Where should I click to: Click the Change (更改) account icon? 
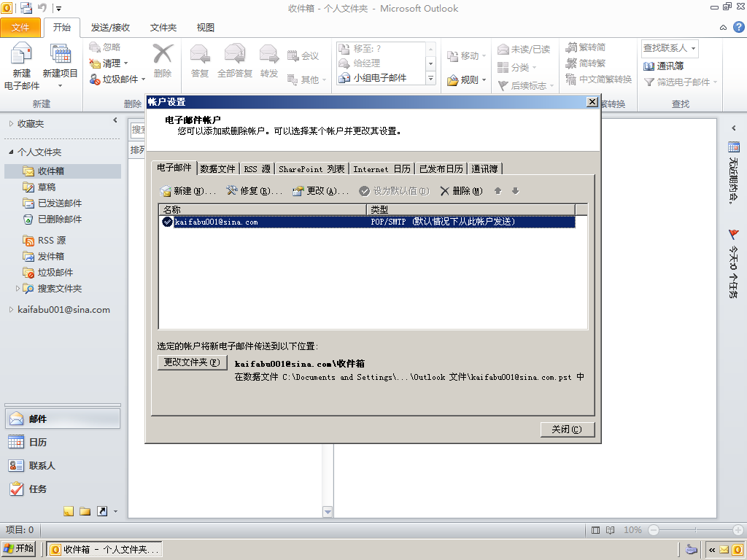click(298, 191)
